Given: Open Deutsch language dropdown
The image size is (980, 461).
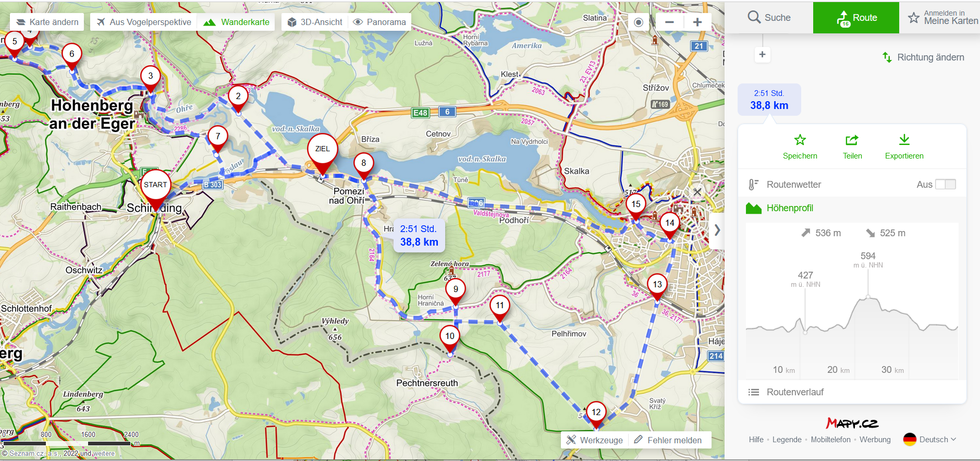Looking at the screenshot, I should click(x=931, y=440).
